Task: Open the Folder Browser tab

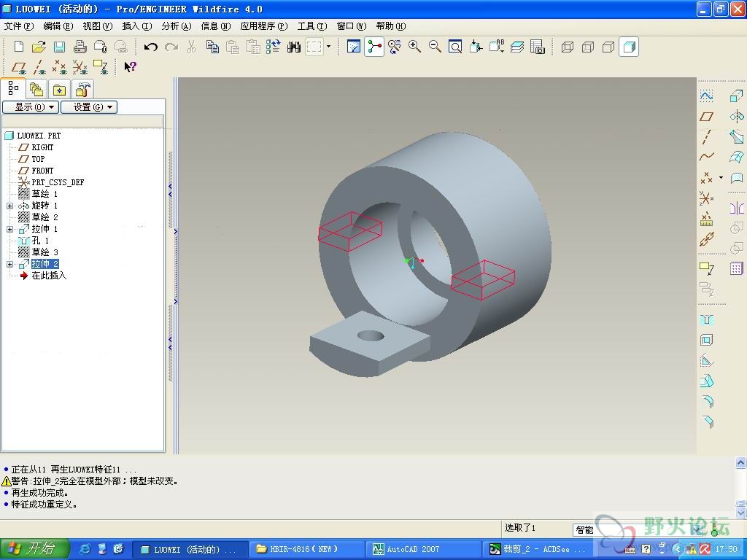Action: pos(36,90)
